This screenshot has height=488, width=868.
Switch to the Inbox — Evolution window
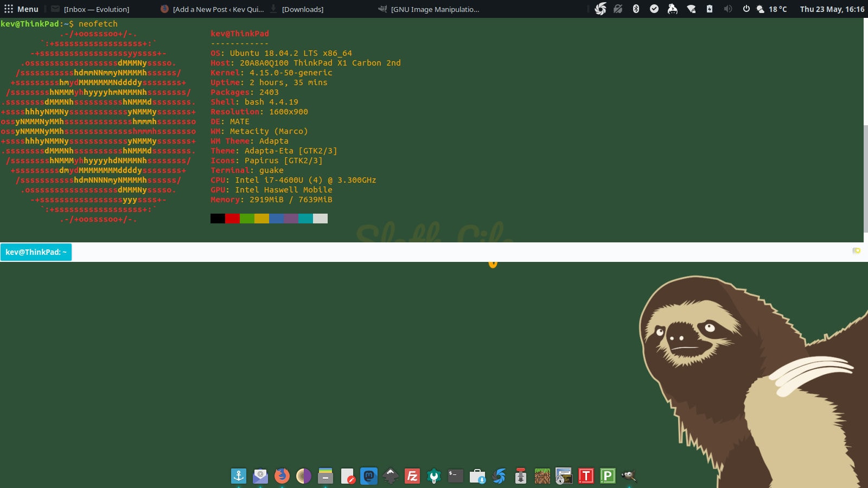coord(91,9)
